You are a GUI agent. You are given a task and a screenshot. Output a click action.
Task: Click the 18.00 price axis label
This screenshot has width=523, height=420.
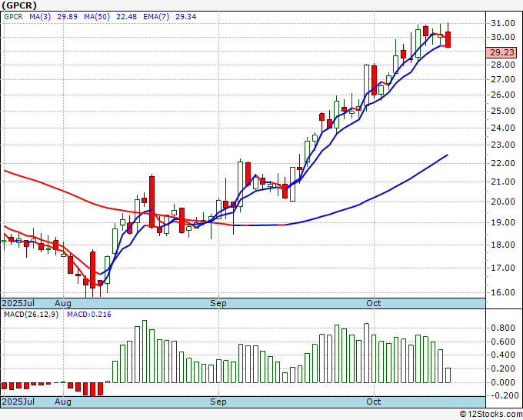click(x=503, y=245)
